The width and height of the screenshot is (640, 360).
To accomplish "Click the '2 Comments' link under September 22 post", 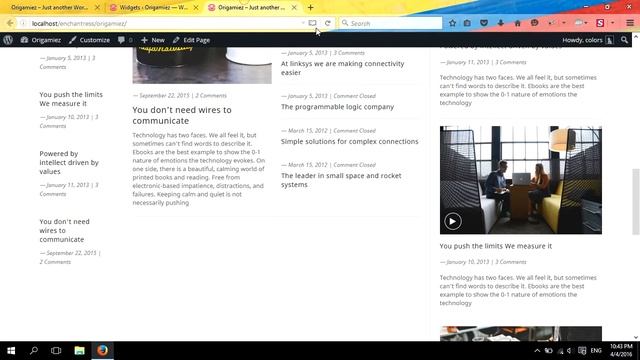I will point(211,95).
